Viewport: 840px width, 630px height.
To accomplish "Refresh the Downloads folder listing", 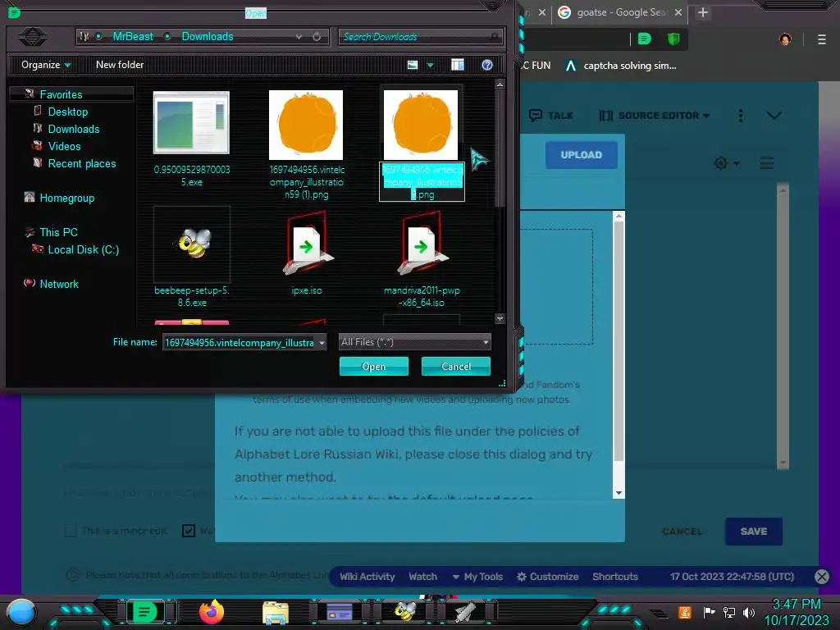I will point(317,36).
